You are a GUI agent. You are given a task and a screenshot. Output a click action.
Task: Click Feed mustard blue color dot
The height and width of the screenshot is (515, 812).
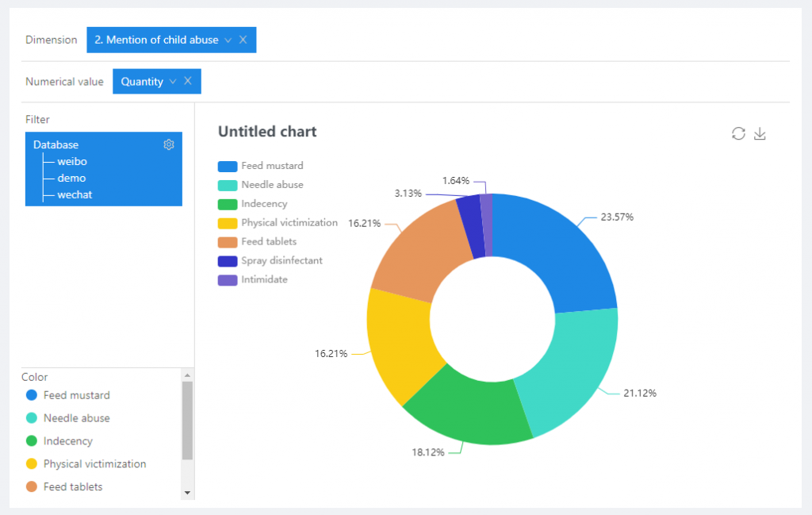pyautogui.click(x=32, y=395)
